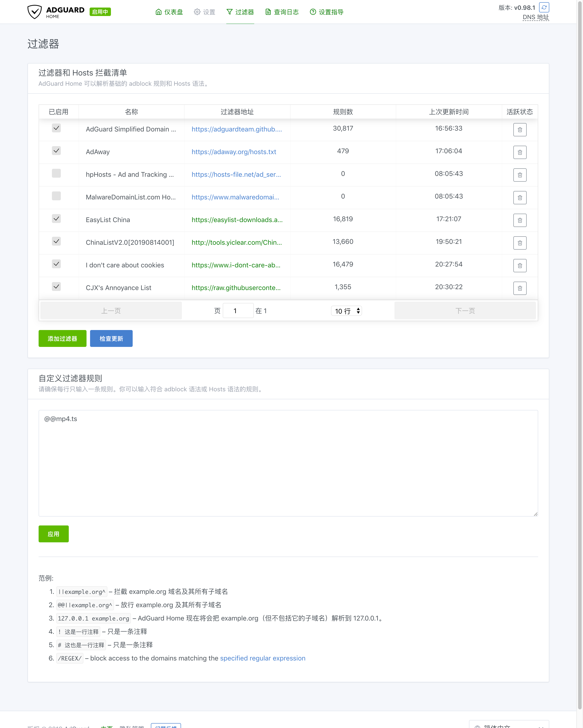583x728 pixels.
Task: Open the specified regular expression link
Action: click(x=262, y=658)
